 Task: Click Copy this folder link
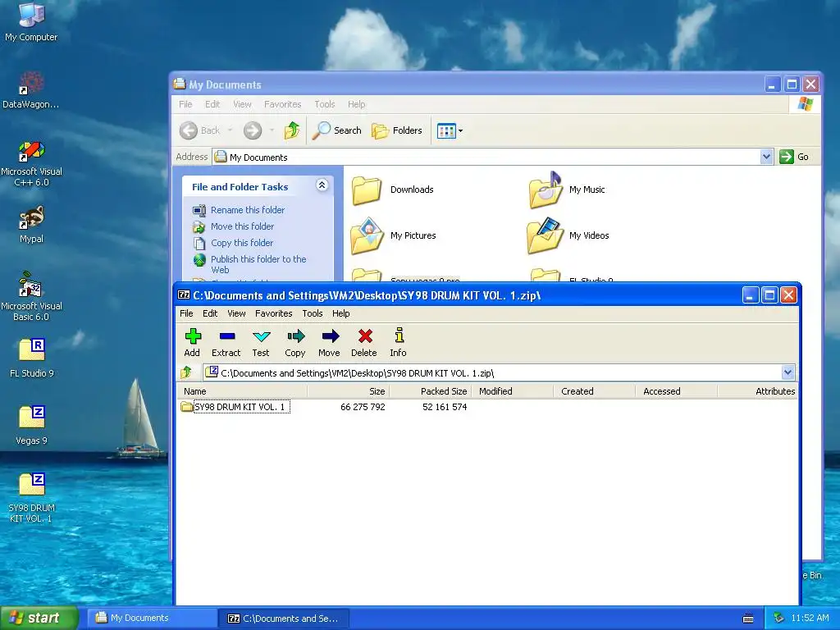(x=242, y=243)
